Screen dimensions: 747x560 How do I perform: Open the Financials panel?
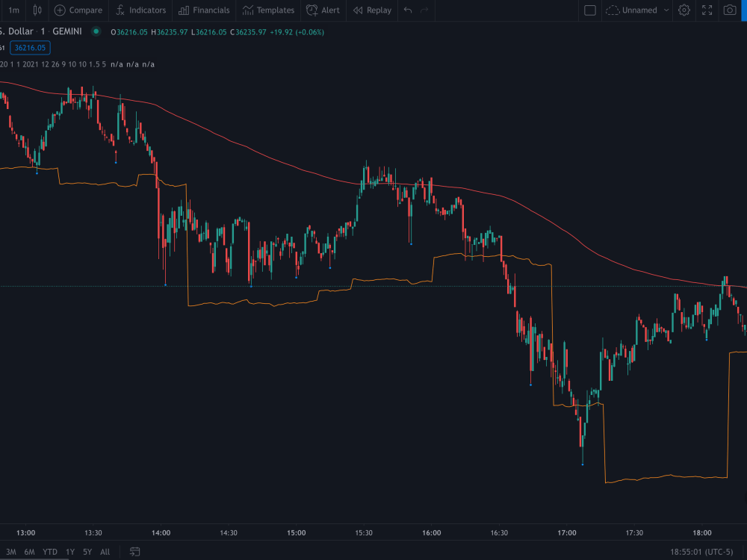click(203, 10)
